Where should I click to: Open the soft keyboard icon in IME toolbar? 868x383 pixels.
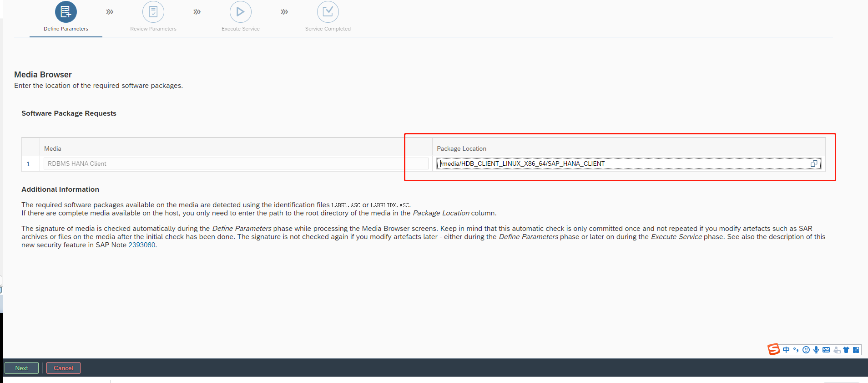(x=826, y=350)
